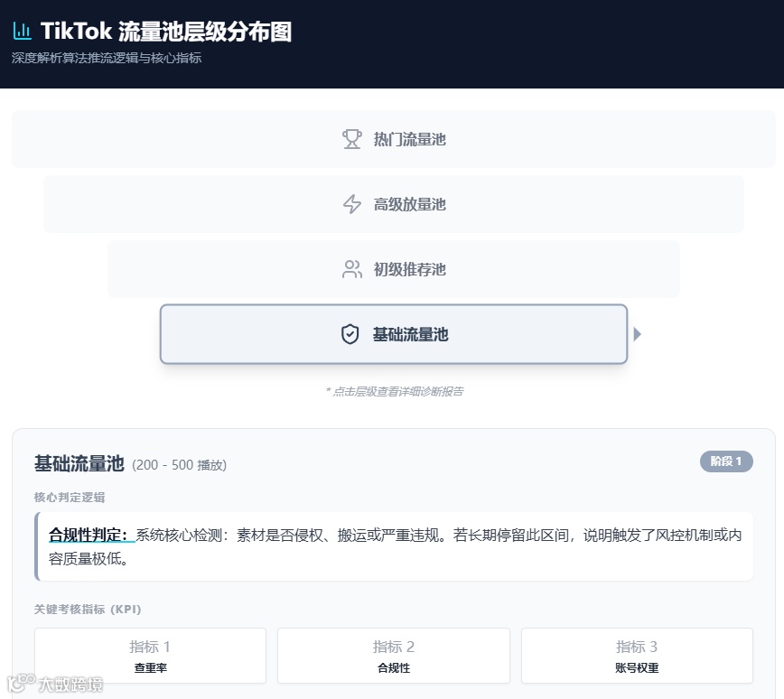The width and height of the screenshot is (784, 699).
Task: Click the 合规性判定 underlined text
Action: 91,535
